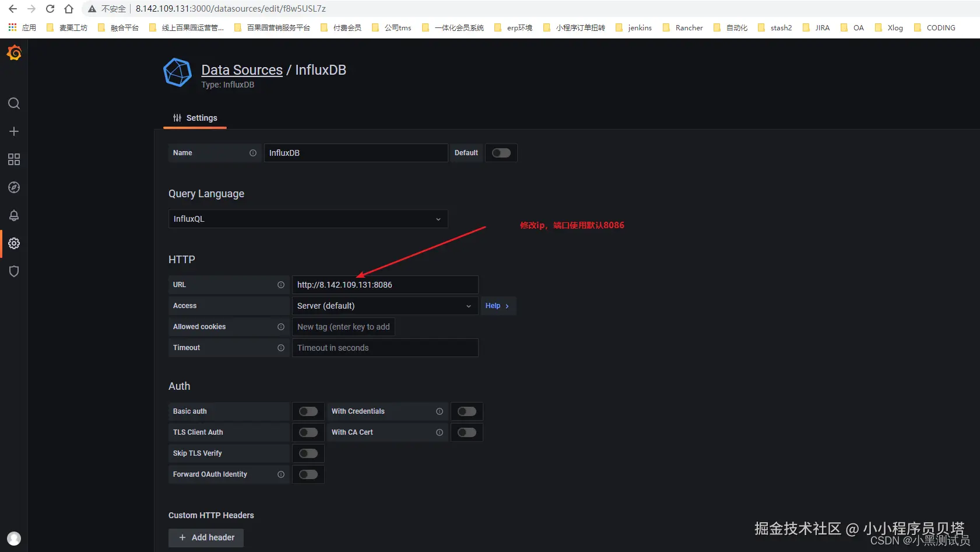Open Grafana search from the sidebar
The height and width of the screenshot is (552, 980).
pyautogui.click(x=14, y=103)
